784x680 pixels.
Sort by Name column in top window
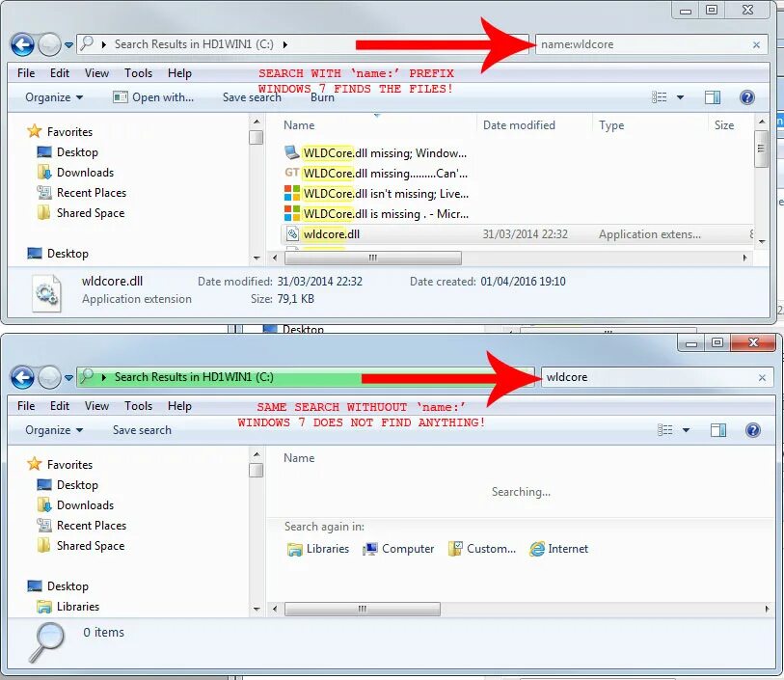click(299, 125)
